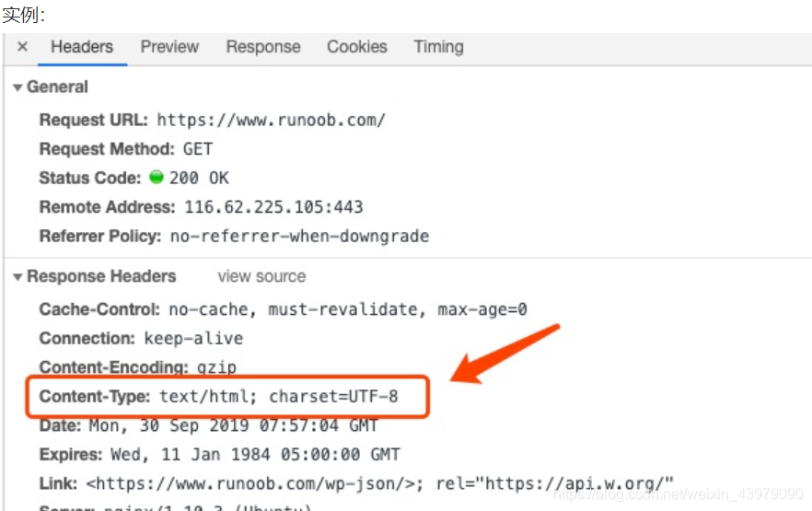Image resolution: width=812 pixels, height=511 pixels.
Task: Collapse the Response Headers section triangle
Action: click(x=17, y=277)
